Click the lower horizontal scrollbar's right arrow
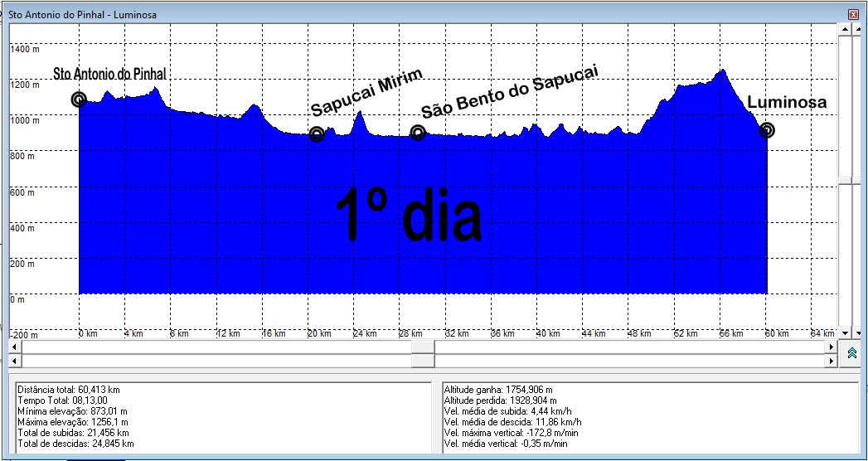 click(x=831, y=361)
